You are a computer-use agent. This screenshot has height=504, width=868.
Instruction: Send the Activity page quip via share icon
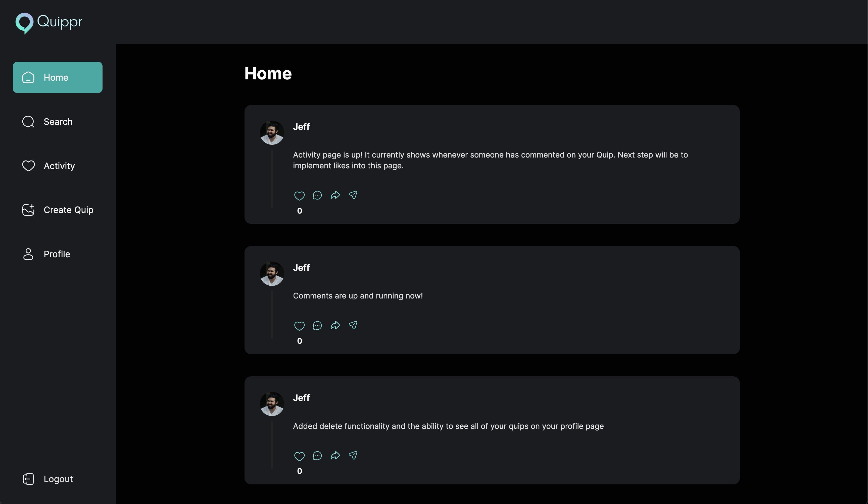[x=353, y=195]
